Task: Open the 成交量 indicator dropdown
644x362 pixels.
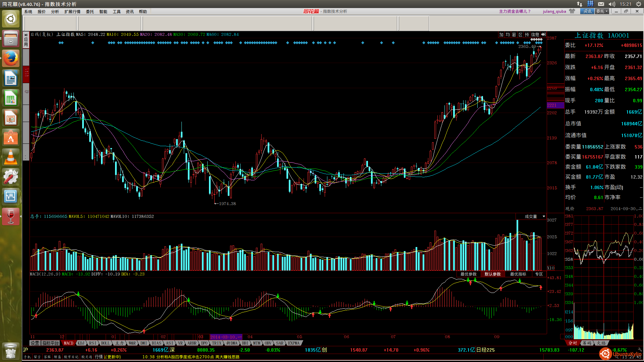Action: coord(544,217)
